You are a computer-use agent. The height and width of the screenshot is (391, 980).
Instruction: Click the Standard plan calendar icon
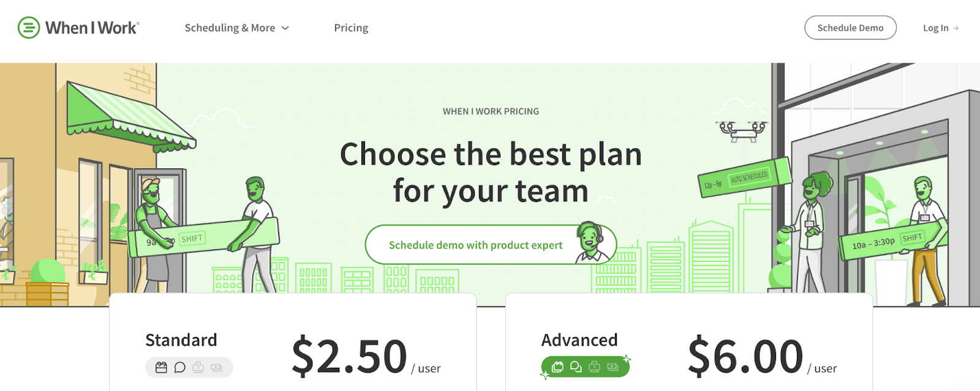(x=161, y=367)
